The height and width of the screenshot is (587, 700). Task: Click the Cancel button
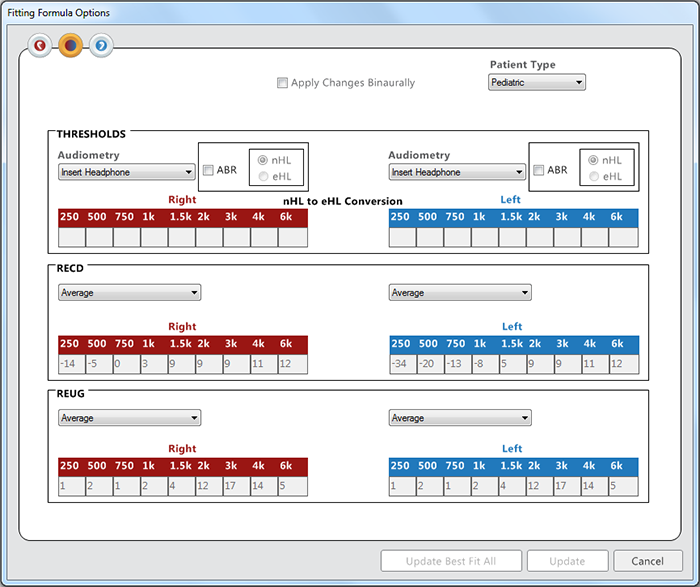[648, 561]
